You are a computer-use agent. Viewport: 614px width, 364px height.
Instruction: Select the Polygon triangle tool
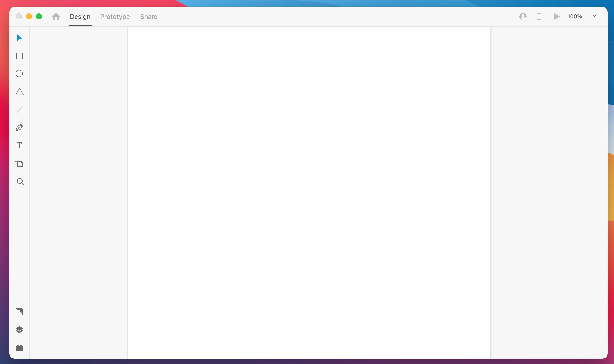pos(19,92)
